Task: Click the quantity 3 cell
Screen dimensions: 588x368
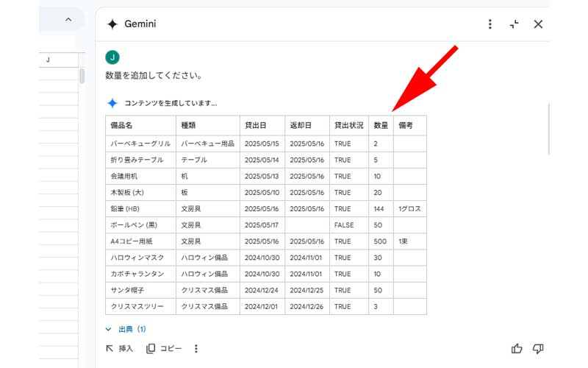Action: pos(381,306)
